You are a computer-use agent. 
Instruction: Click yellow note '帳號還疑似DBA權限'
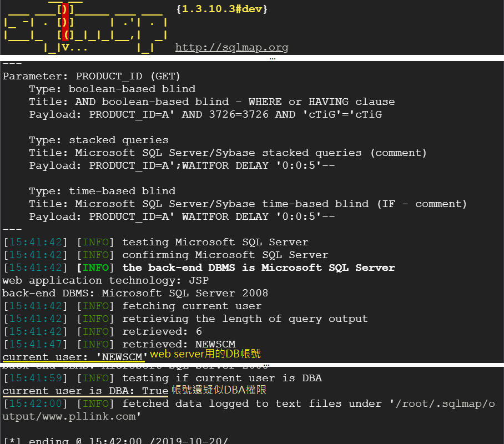tap(219, 390)
